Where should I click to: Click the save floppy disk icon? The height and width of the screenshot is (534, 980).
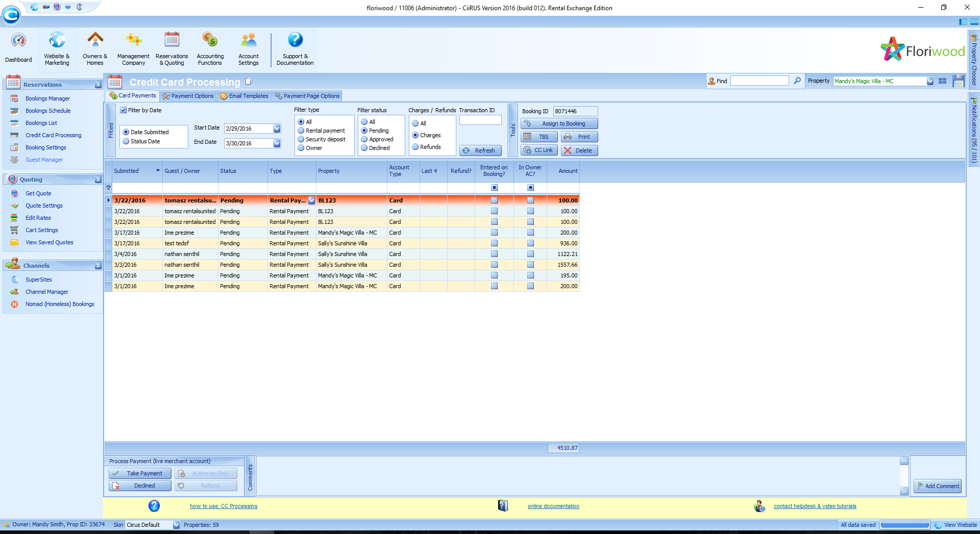[959, 81]
